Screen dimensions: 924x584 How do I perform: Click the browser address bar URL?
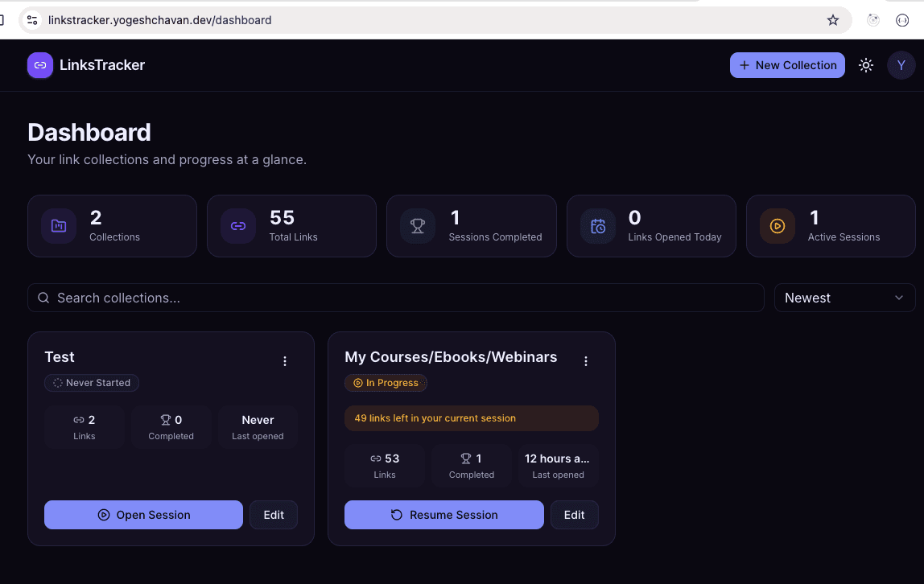[x=159, y=20]
